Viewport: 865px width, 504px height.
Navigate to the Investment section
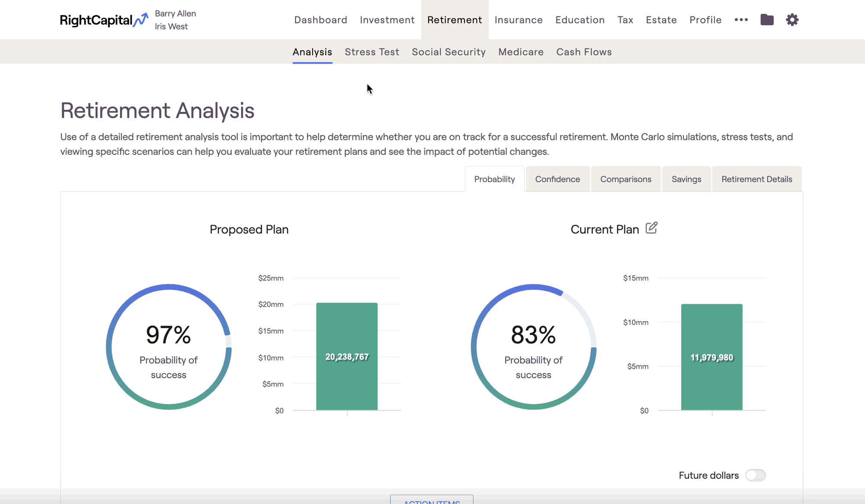tap(387, 20)
